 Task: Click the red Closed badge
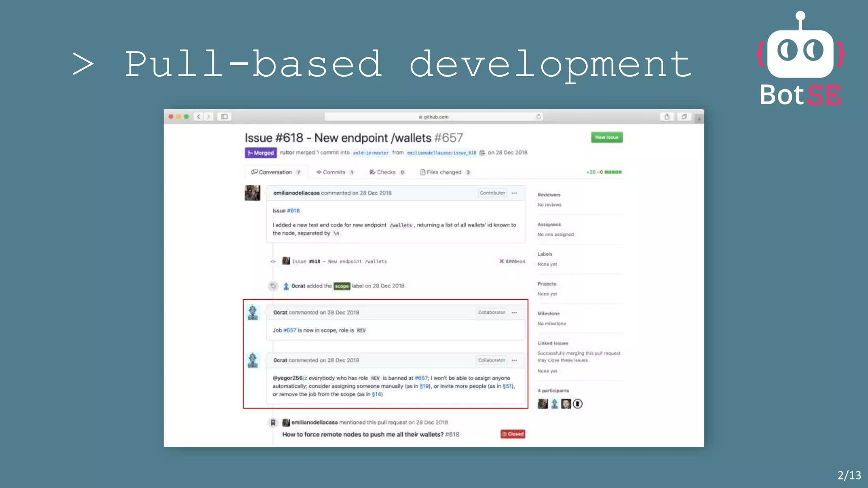[513, 434]
